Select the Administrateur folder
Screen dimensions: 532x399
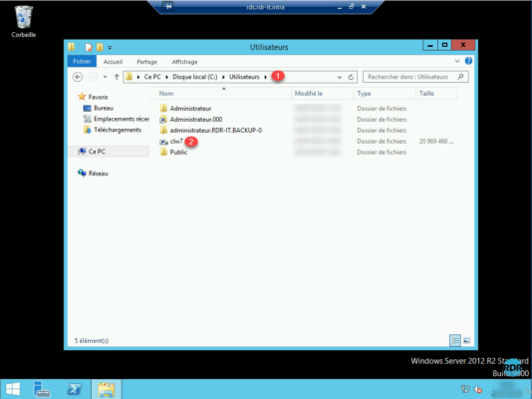tap(190, 109)
